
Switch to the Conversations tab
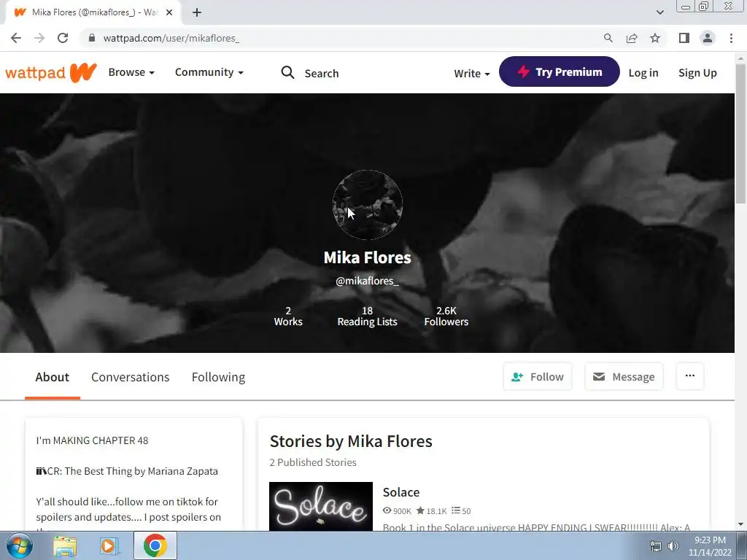(130, 377)
